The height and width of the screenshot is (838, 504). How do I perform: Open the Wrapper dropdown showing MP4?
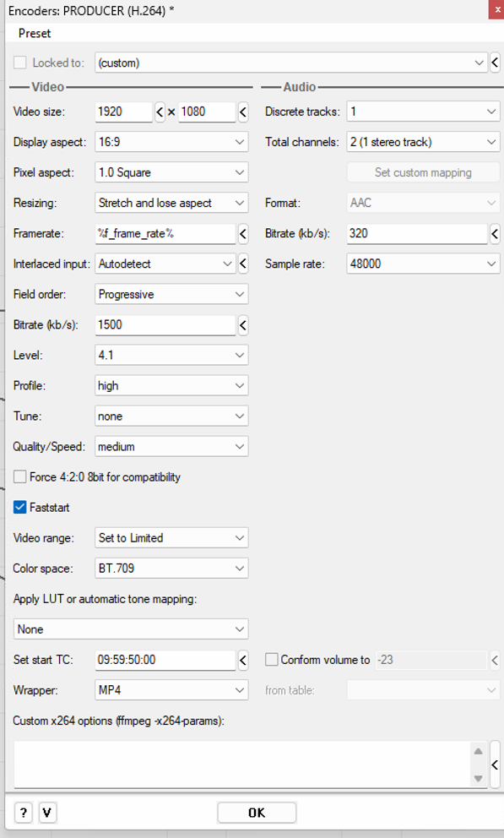pyautogui.click(x=171, y=690)
